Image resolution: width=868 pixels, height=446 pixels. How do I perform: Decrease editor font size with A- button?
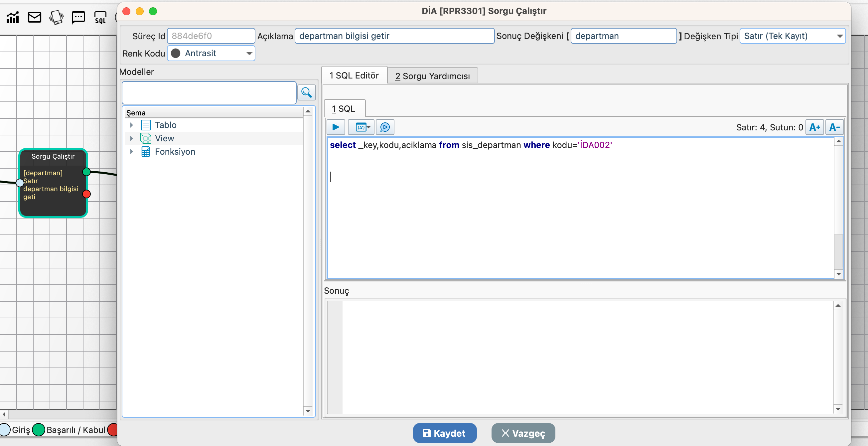[834, 127]
